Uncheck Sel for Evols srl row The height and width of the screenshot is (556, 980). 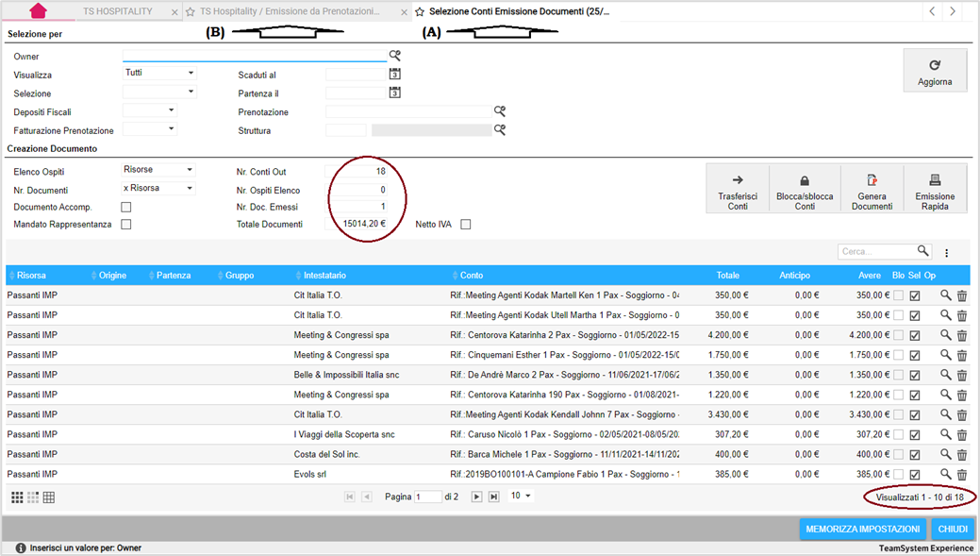click(x=914, y=475)
